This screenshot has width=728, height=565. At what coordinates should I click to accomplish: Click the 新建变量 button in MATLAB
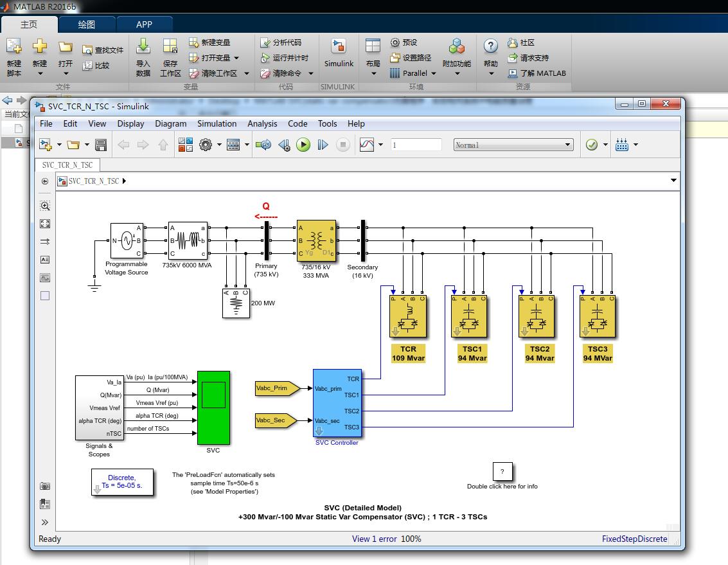pyautogui.click(x=210, y=42)
